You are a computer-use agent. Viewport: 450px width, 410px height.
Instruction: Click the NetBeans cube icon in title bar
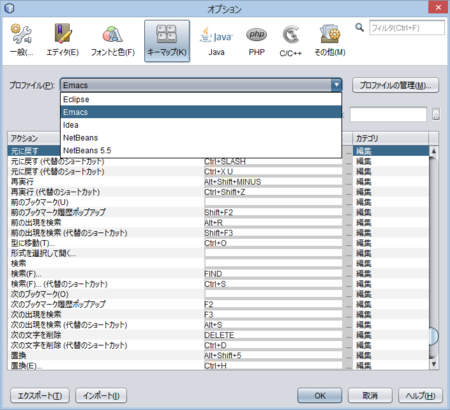[x=9, y=8]
